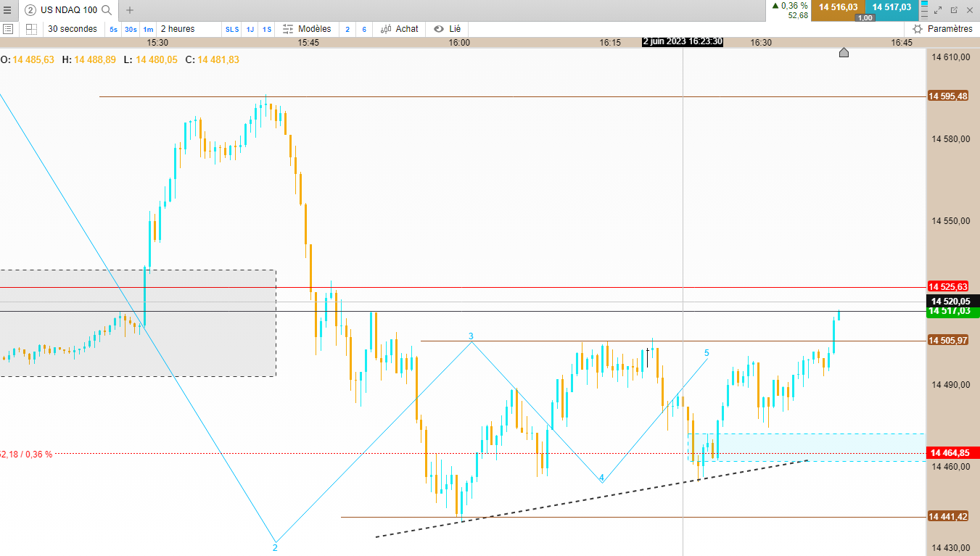The image size is (980, 556).
Task: Click the Close value 14 481,83
Action: [218, 59]
